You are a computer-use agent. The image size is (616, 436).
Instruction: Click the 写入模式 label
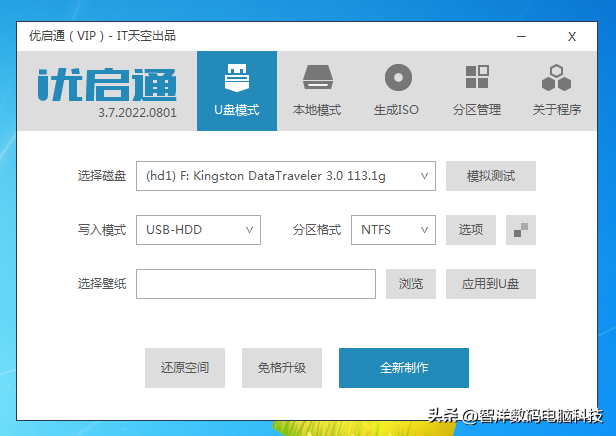(102, 230)
